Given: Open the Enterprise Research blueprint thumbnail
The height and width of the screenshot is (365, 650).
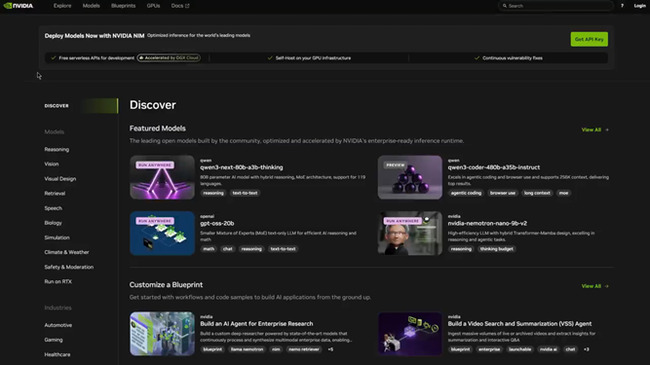Looking at the screenshot, I should point(162,334).
